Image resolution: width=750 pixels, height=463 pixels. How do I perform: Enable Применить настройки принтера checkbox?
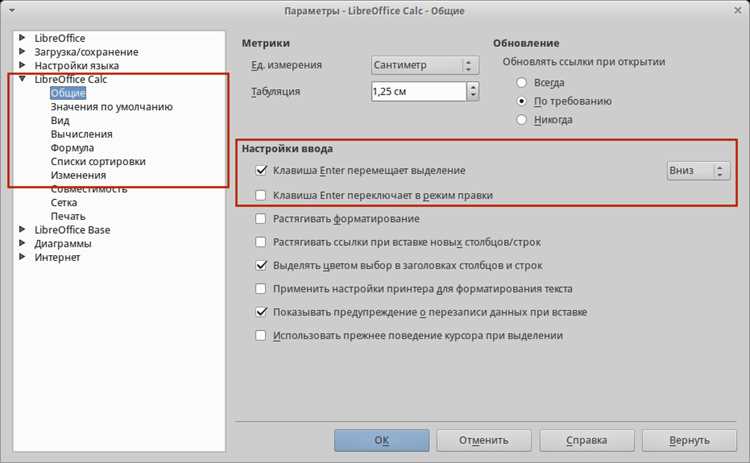click(261, 288)
